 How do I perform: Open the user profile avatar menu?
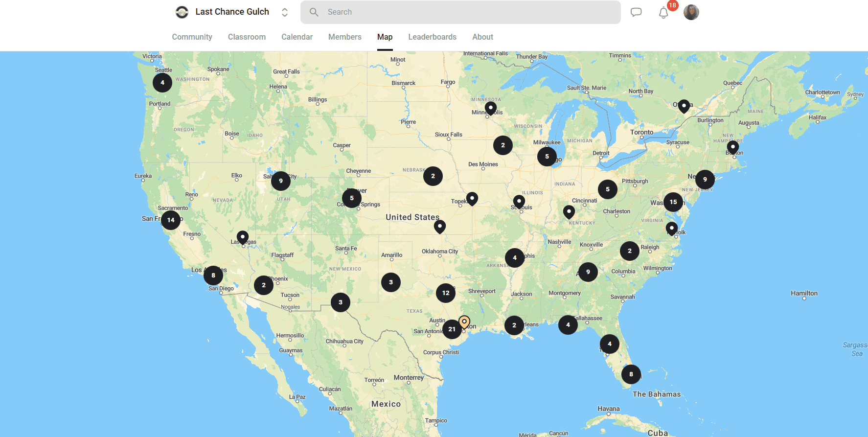pyautogui.click(x=691, y=12)
